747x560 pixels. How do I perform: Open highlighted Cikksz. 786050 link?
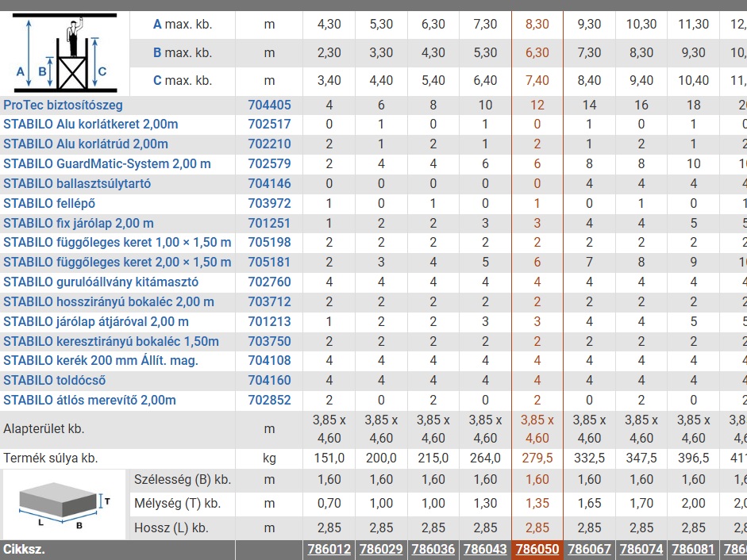(537, 550)
